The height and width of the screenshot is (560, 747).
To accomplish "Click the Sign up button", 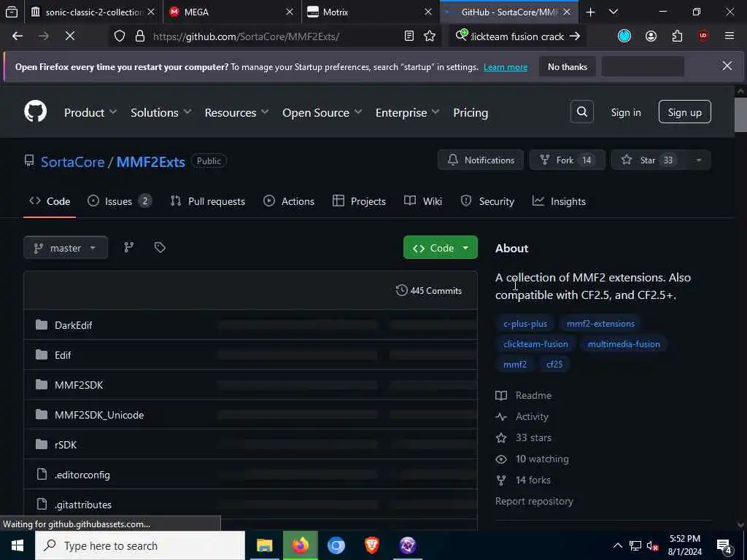I will (x=684, y=112).
